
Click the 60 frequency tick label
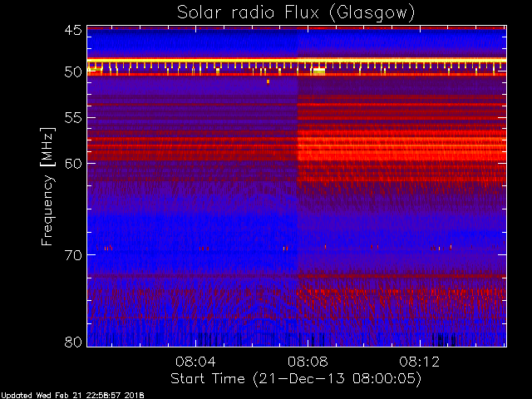coord(73,163)
